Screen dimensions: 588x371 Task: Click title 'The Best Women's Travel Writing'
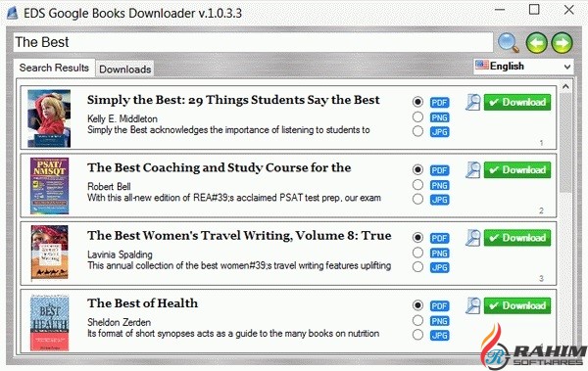[239, 236]
